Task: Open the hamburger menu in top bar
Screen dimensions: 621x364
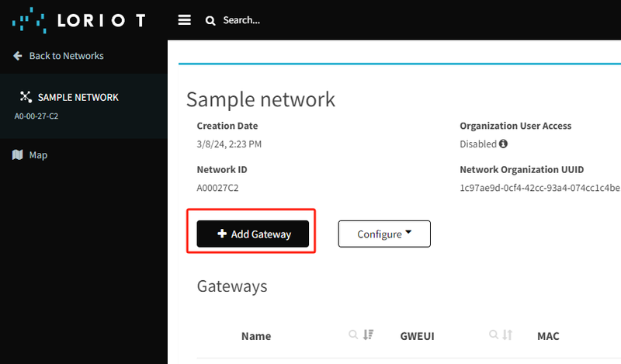Action: click(184, 20)
